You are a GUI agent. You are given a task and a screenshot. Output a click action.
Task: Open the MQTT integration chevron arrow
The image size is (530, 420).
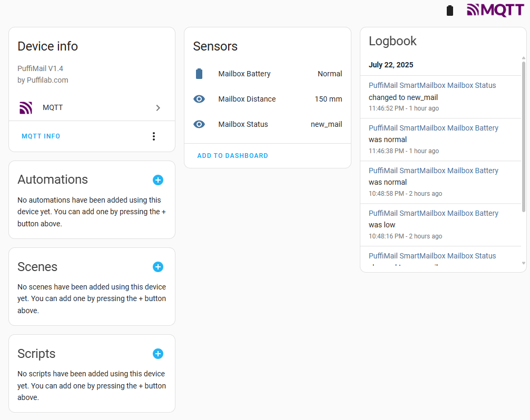(158, 108)
